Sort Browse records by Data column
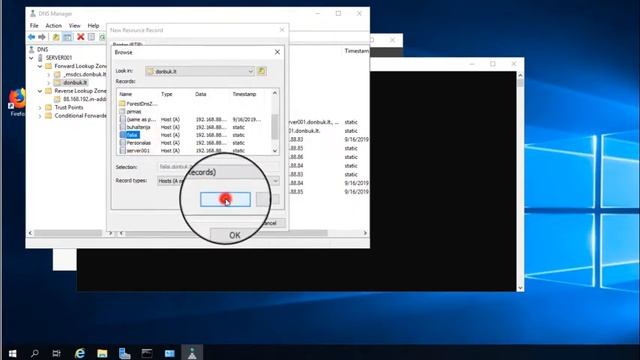Viewport: 640px width, 360px height. coord(200,94)
